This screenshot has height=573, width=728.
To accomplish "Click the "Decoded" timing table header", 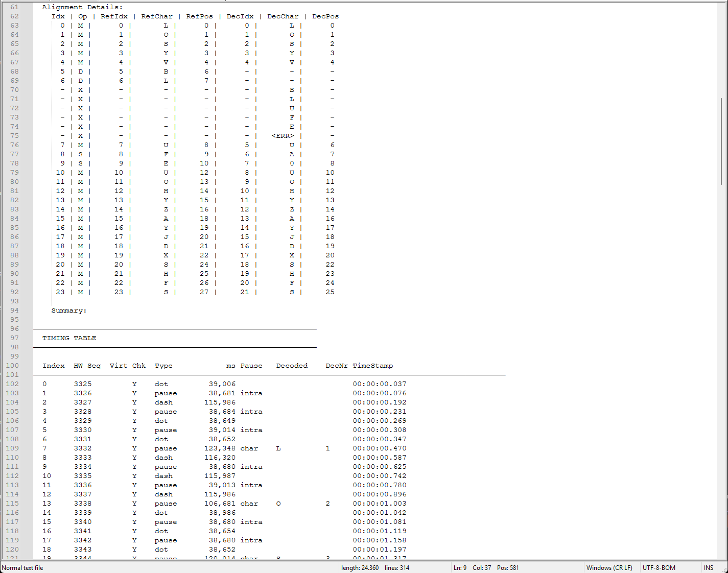I will 292,366.
